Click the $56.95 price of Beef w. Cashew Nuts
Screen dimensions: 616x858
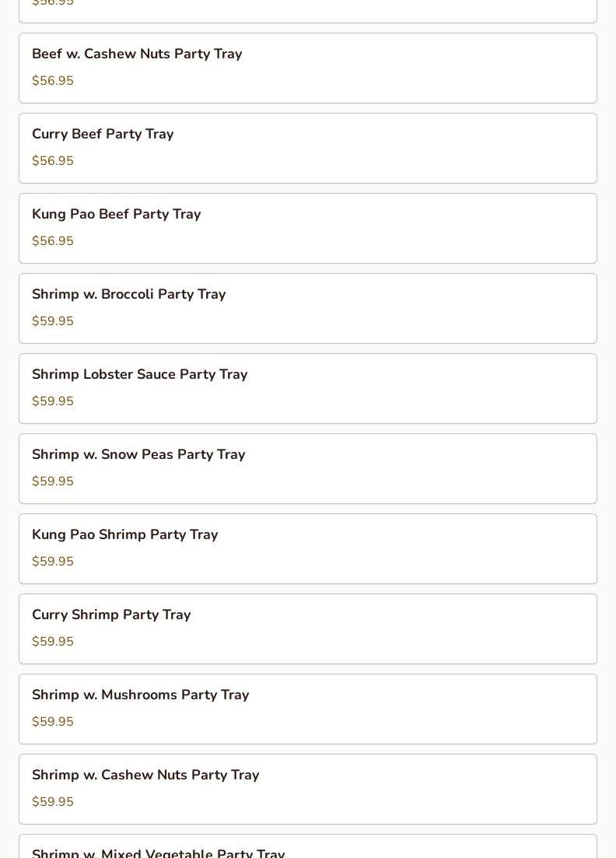click(x=53, y=81)
